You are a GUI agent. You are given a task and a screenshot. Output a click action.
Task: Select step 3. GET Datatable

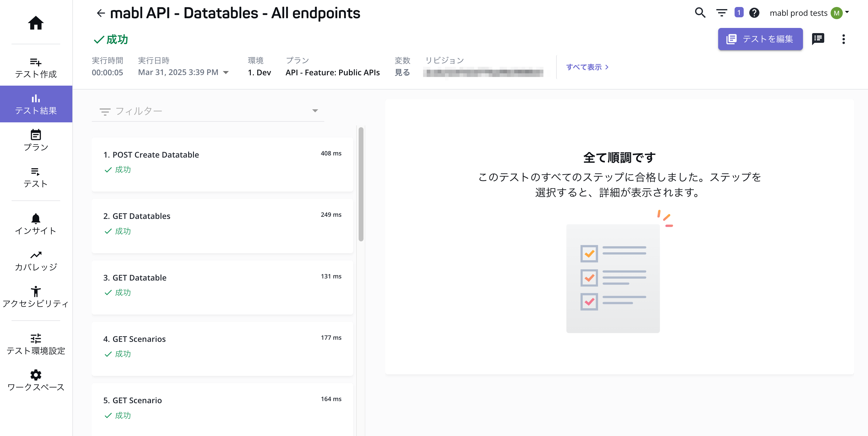point(222,288)
